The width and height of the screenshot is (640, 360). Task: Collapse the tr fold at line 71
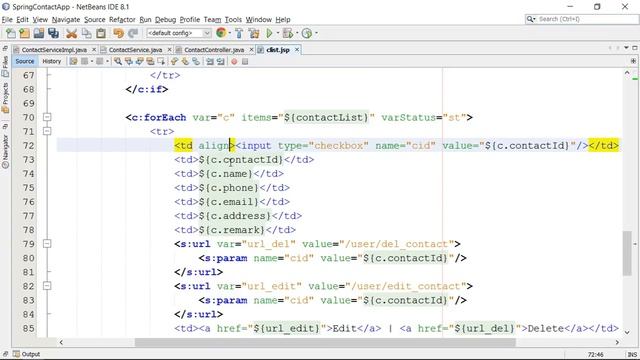coord(47,131)
